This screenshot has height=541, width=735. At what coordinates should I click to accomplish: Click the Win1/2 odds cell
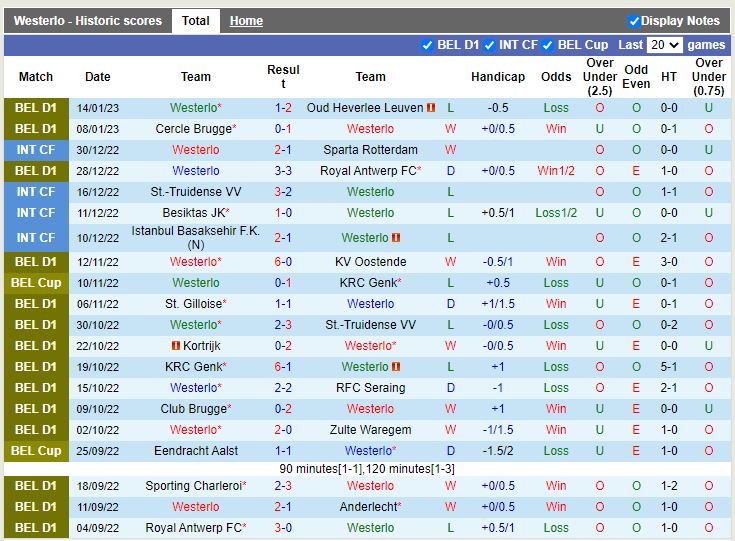click(556, 171)
